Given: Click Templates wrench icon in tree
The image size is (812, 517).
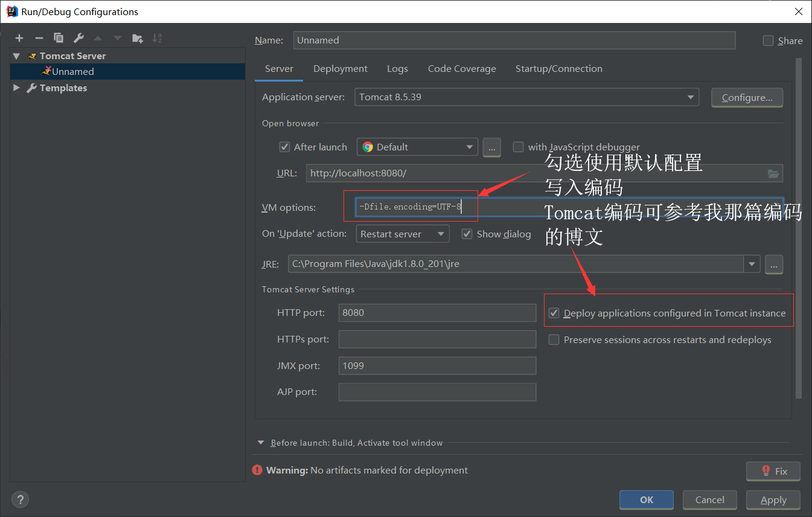Looking at the screenshot, I should pyautogui.click(x=31, y=88).
